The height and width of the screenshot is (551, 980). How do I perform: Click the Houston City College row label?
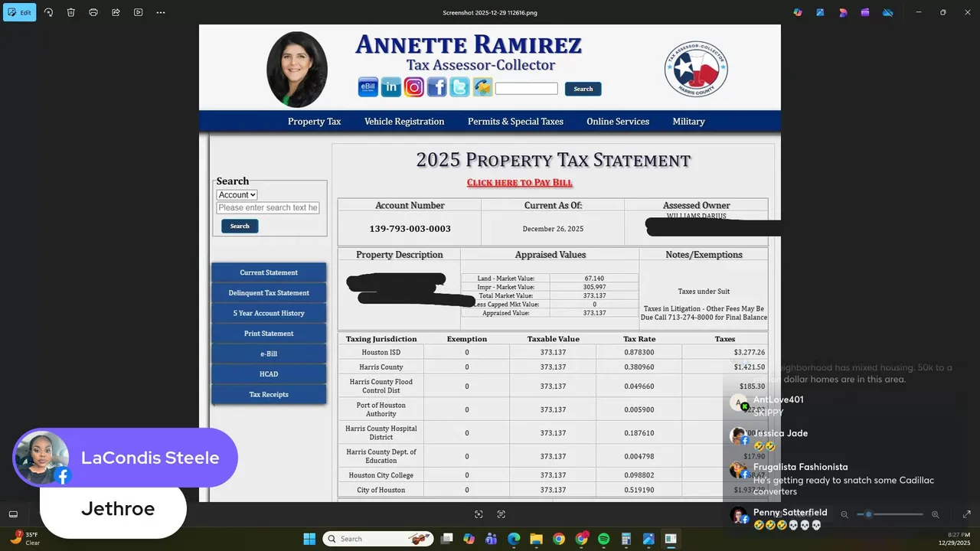pyautogui.click(x=381, y=475)
